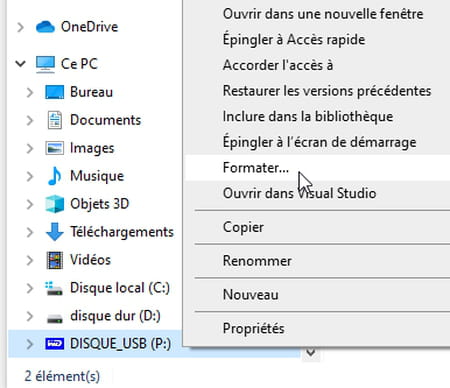The height and width of the screenshot is (388, 450).
Task: Collapse the Ce PC tree node
Action: tap(20, 63)
